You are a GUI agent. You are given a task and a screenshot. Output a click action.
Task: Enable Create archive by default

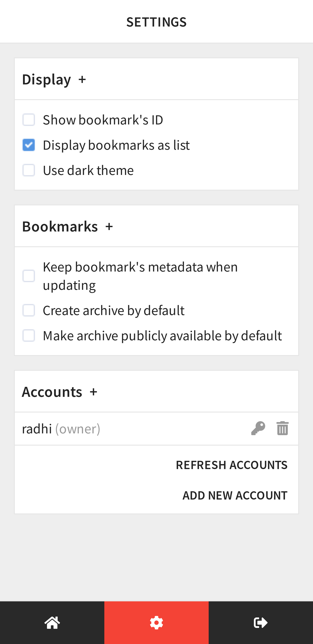click(x=29, y=310)
